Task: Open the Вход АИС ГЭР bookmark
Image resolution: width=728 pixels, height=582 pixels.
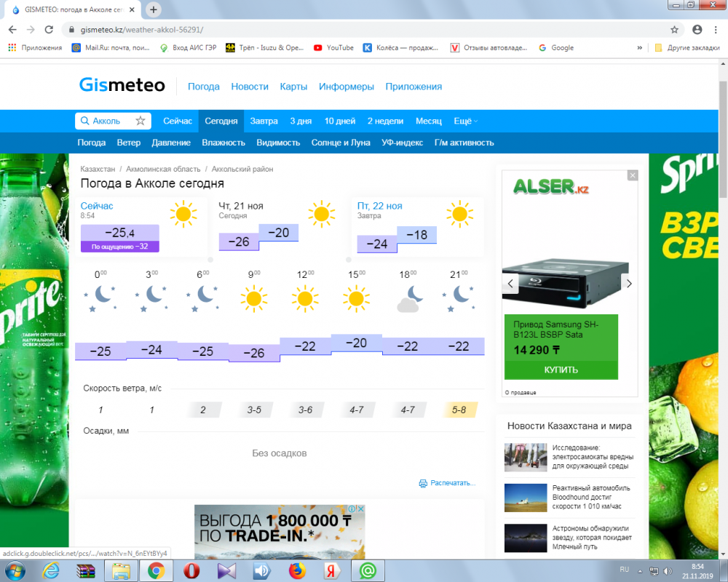Action: pyautogui.click(x=188, y=48)
